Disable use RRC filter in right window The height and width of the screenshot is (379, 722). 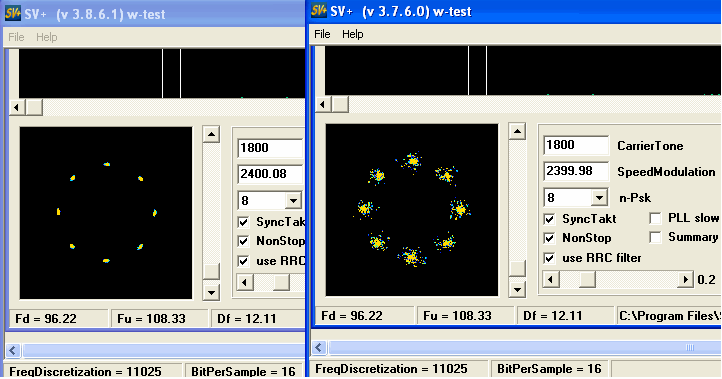tap(549, 258)
